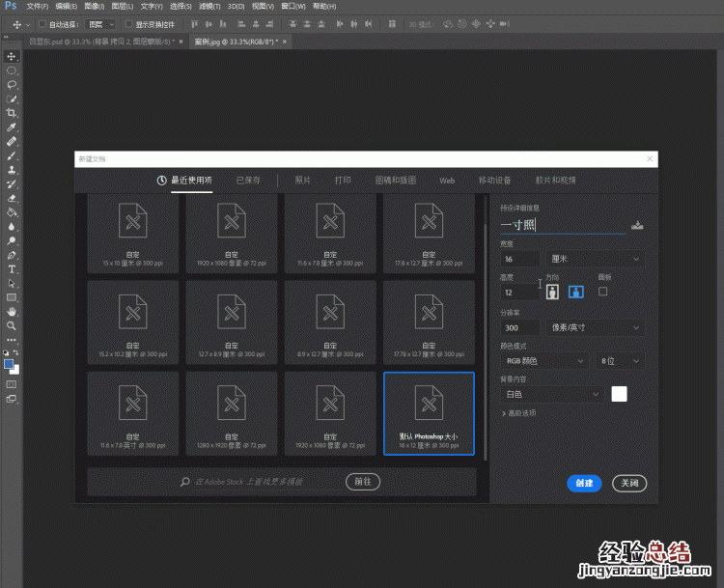Viewport: 724px width, 588px height.
Task: Select the Zoom tool
Action: click(x=12, y=326)
